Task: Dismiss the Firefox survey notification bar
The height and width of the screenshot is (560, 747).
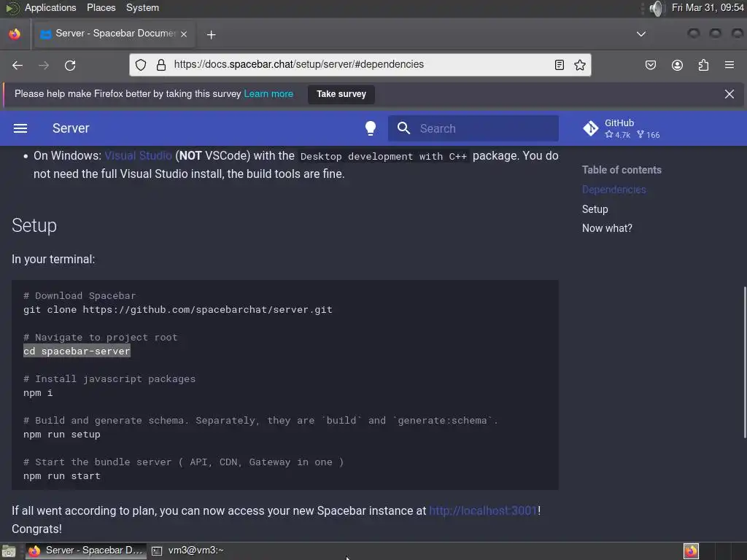Action: (729, 94)
